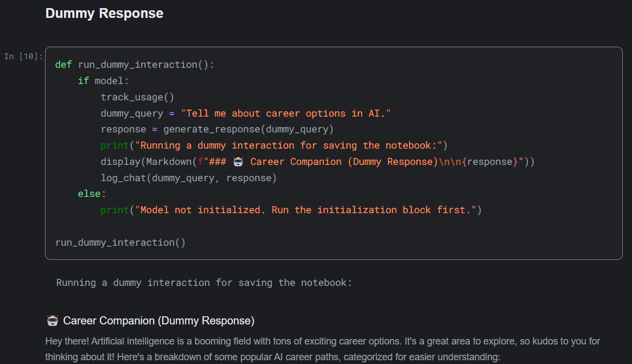Click the 'if model:' code line
Image resolution: width=632 pixels, height=364 pixels.
pos(103,81)
